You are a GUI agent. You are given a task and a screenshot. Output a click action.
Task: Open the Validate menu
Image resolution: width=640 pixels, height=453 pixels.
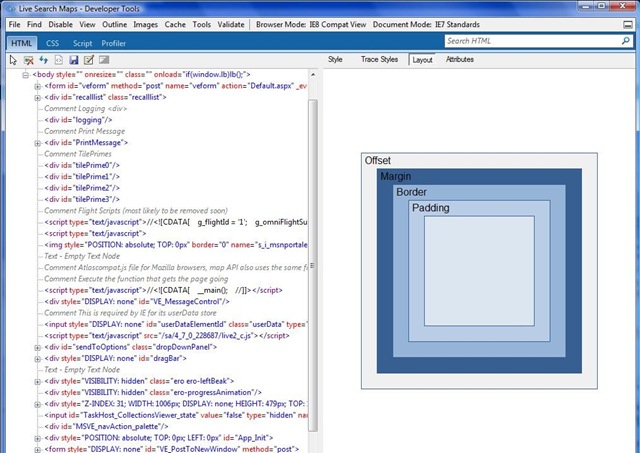[231, 24]
